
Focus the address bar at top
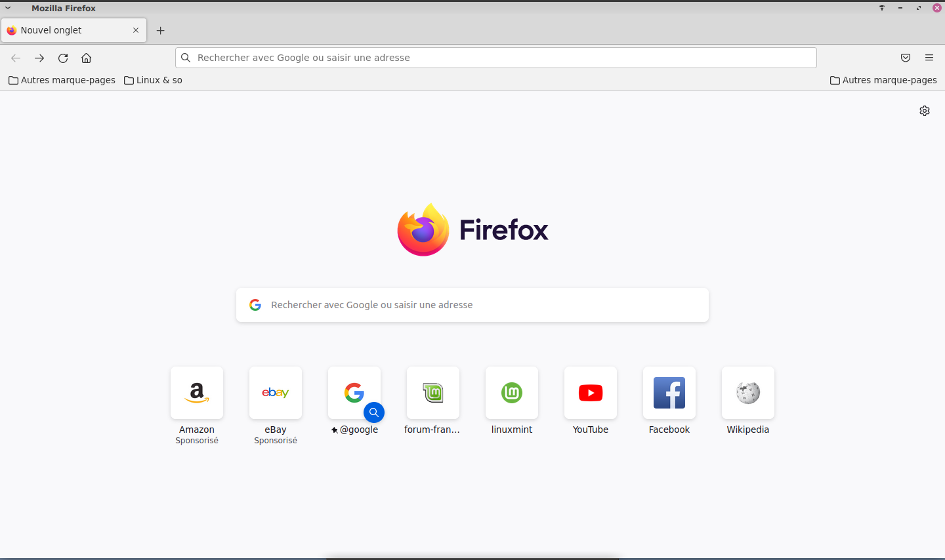click(x=496, y=58)
